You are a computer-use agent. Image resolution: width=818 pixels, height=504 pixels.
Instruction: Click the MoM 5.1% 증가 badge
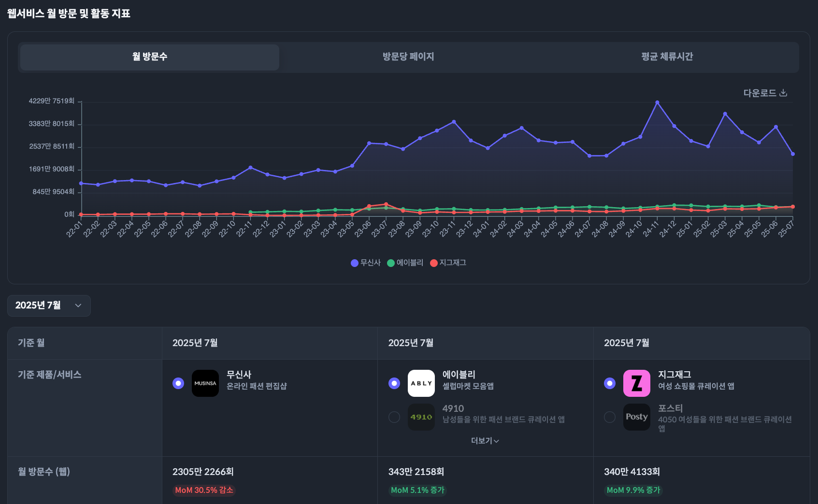pyautogui.click(x=417, y=490)
